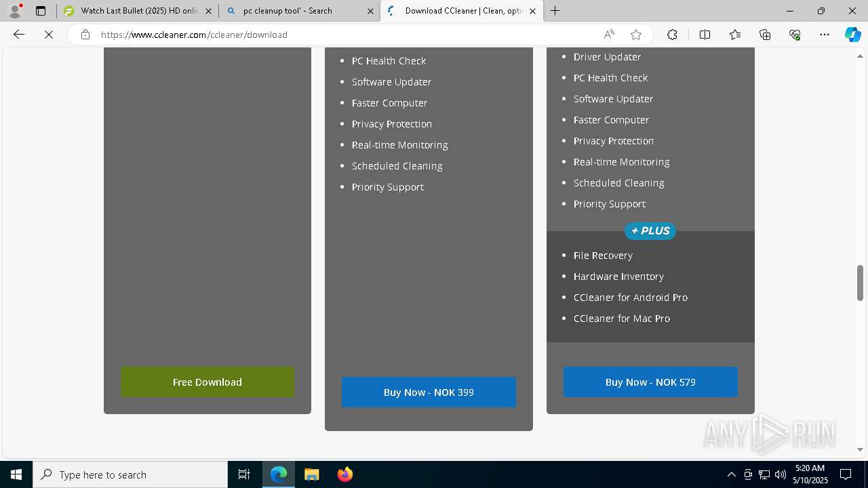This screenshot has width=868, height=488.
Task: Click 'CCleaner for Android Pro' text
Action: [x=631, y=298]
